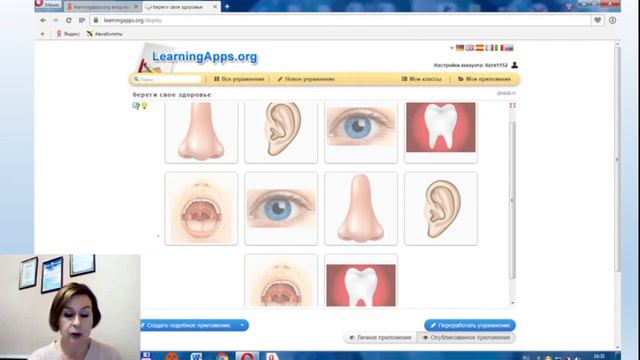
Task: Select the tooth card in the top row
Action: point(441,132)
